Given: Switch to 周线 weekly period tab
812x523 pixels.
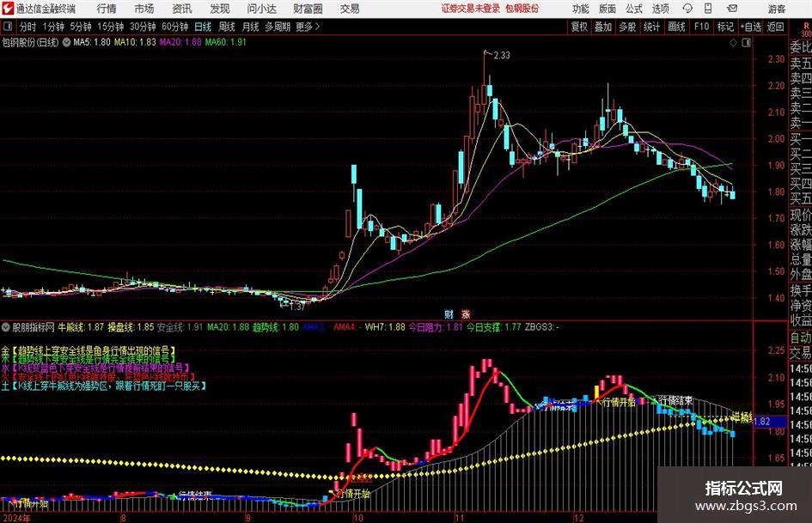Looking at the screenshot, I should (227, 27).
